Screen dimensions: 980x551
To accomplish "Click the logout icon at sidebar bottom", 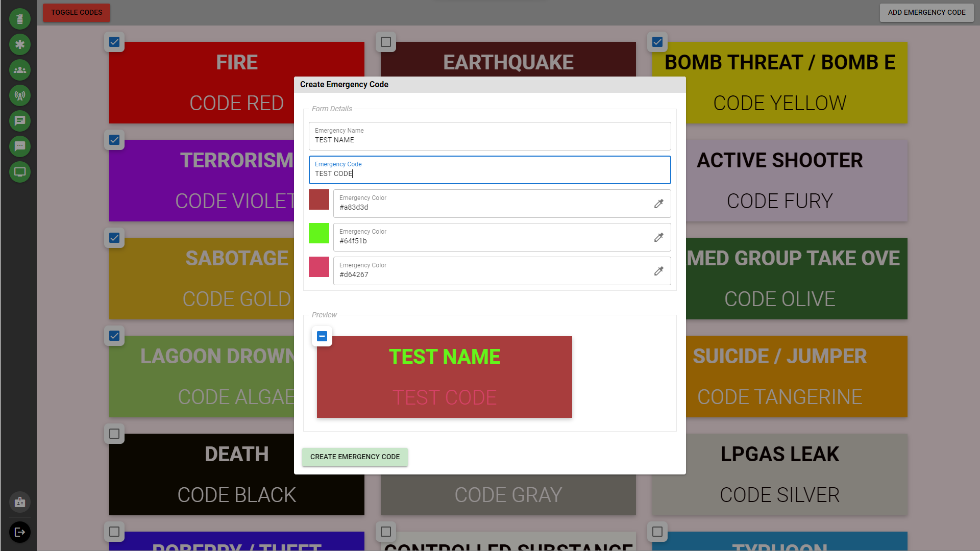I will pos(20,532).
